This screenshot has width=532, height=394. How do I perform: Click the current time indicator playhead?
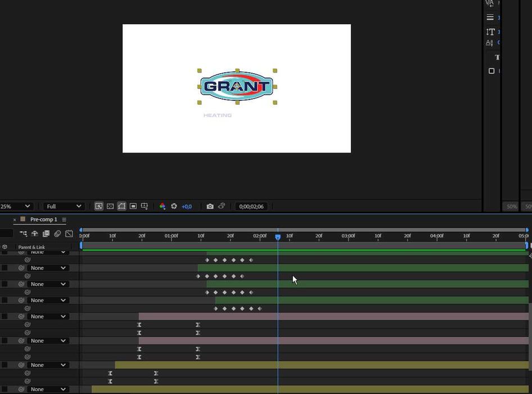[x=278, y=237]
